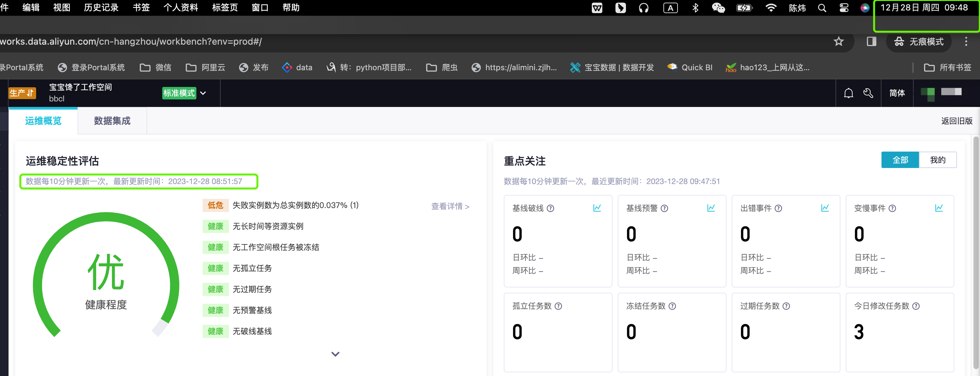Show help tooltip for 冻结任务数
Screen dimensions: 980x376
click(x=672, y=306)
